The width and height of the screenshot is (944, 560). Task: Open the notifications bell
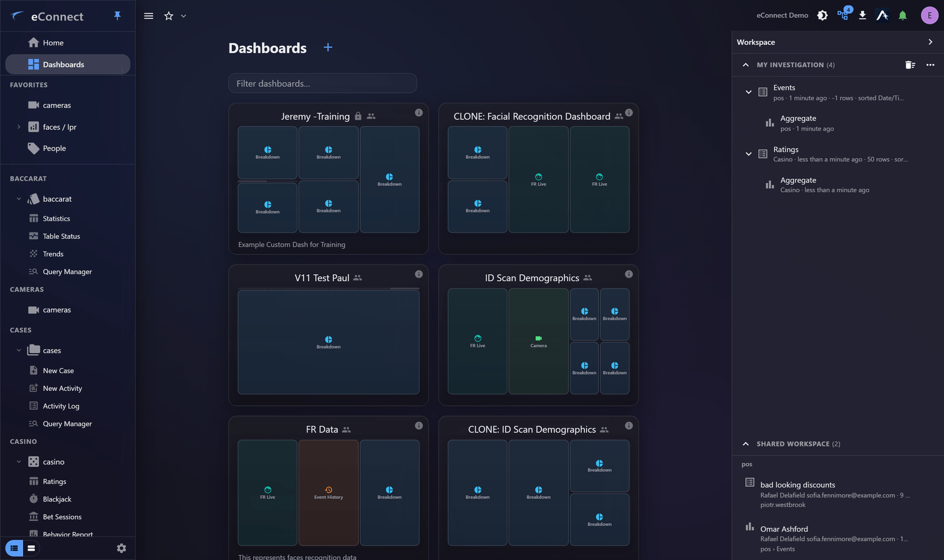pyautogui.click(x=903, y=15)
